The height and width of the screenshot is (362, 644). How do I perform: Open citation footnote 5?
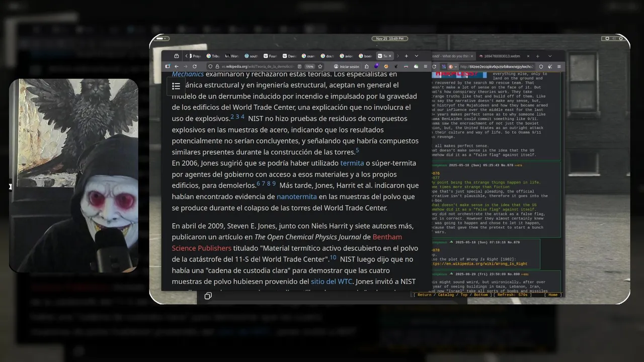[357, 150]
